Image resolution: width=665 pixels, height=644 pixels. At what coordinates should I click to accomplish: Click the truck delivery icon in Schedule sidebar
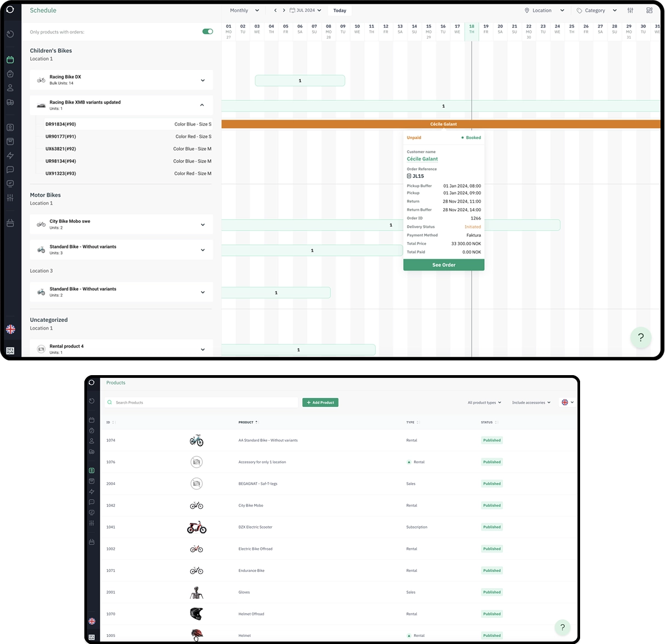pyautogui.click(x=10, y=102)
